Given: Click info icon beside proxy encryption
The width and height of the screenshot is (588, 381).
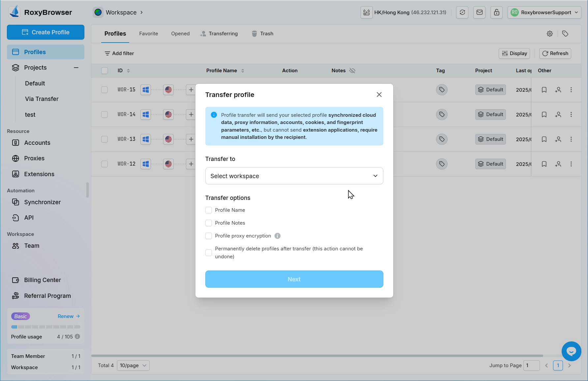Looking at the screenshot, I should click(x=278, y=236).
